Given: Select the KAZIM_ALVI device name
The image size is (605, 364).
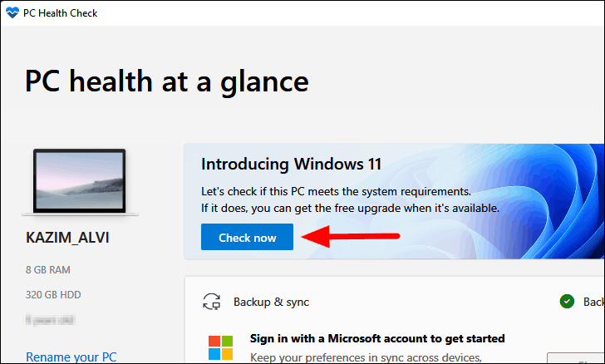Looking at the screenshot, I should coord(67,238).
